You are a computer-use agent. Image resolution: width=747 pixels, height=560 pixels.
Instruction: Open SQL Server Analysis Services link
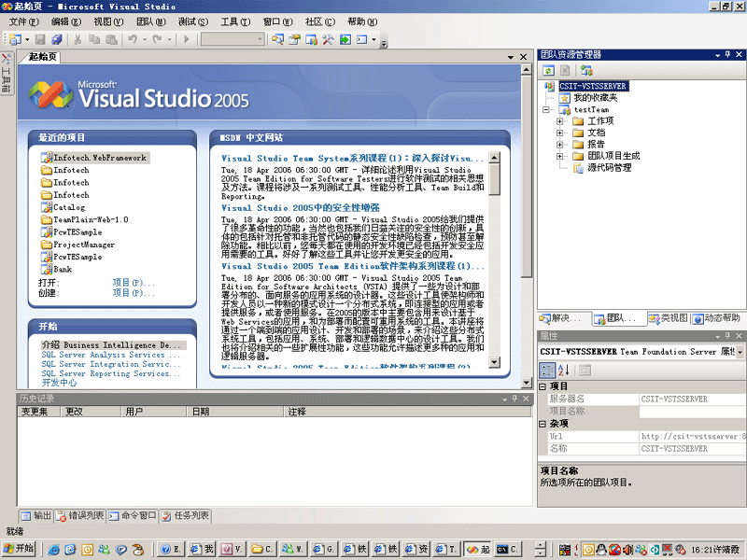(x=110, y=355)
